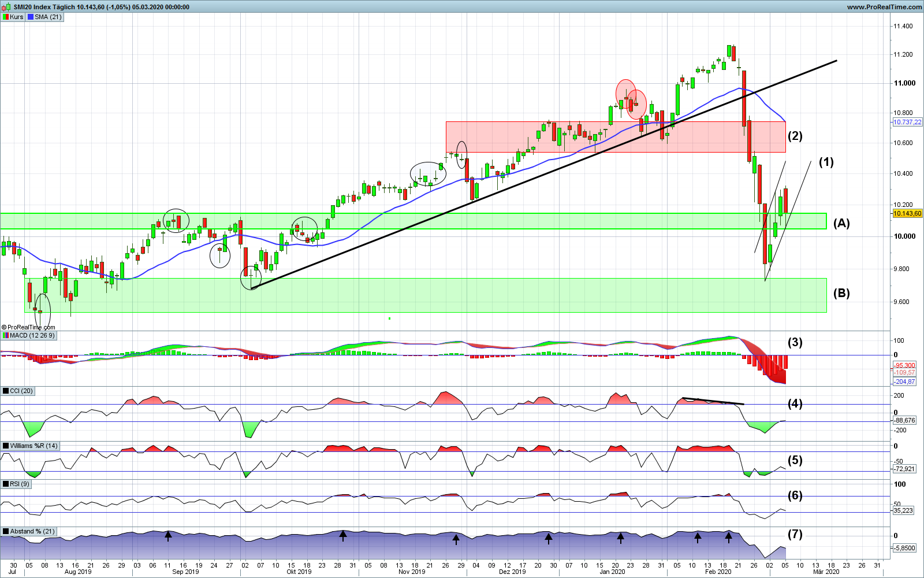
Task: Click the 9.600 price axis label
Action: coord(901,302)
